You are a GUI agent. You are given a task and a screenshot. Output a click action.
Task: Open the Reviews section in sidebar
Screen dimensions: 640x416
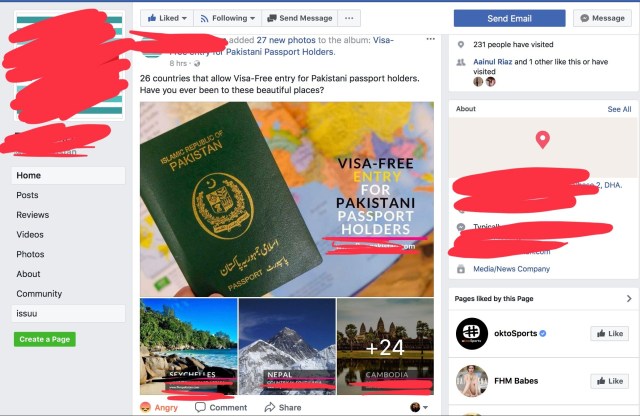[x=33, y=215]
